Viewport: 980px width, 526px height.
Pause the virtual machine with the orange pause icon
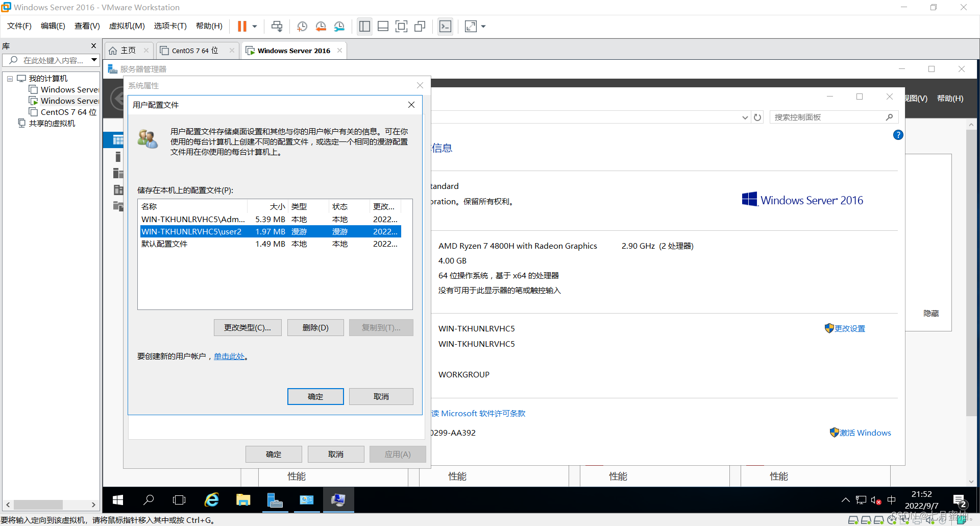(x=242, y=26)
